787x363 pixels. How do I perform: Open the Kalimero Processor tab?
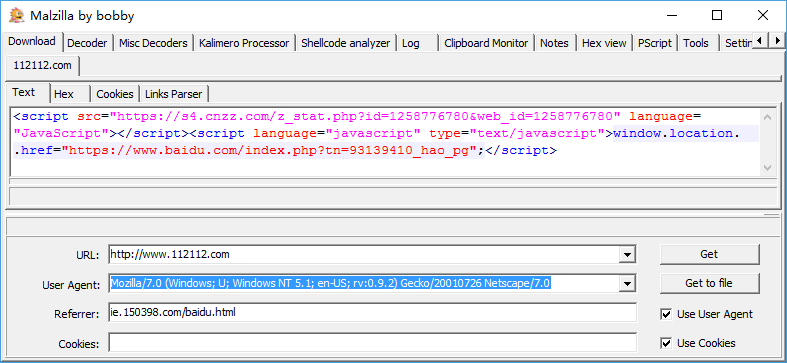244,43
